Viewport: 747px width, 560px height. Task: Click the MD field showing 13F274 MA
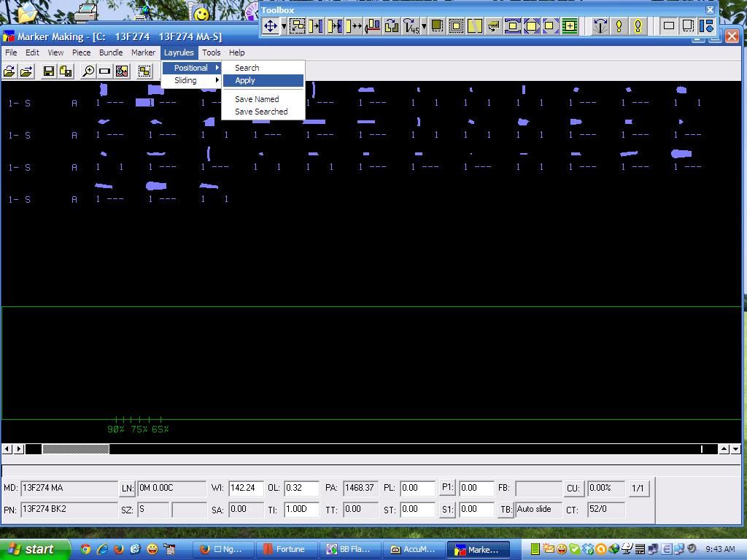click(x=69, y=488)
